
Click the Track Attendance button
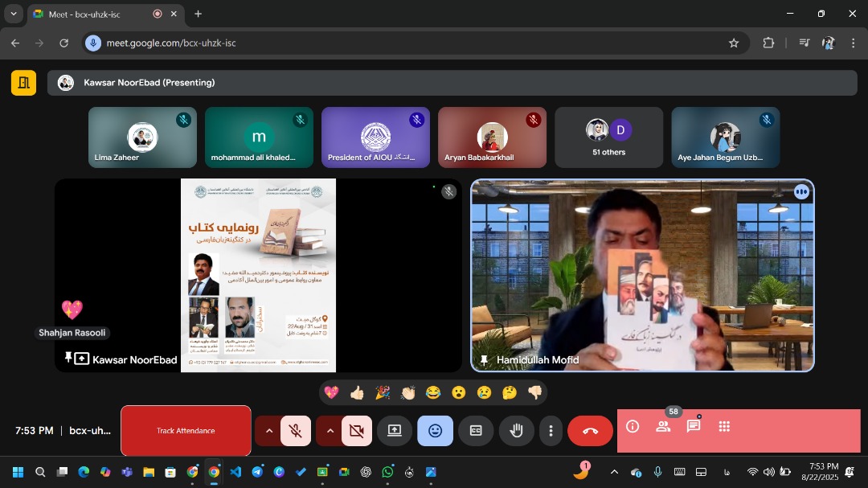(186, 431)
